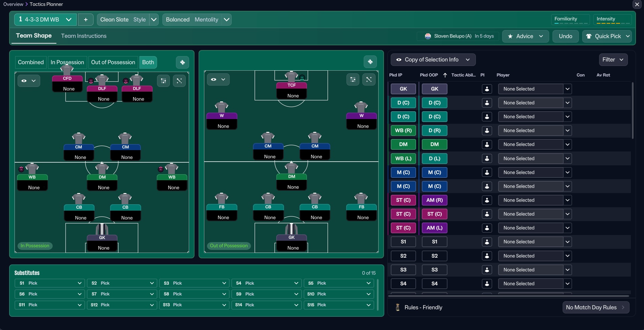Click the Out of Possession pitch grid layout icon
The image size is (644, 330).
pyautogui.click(x=353, y=79)
